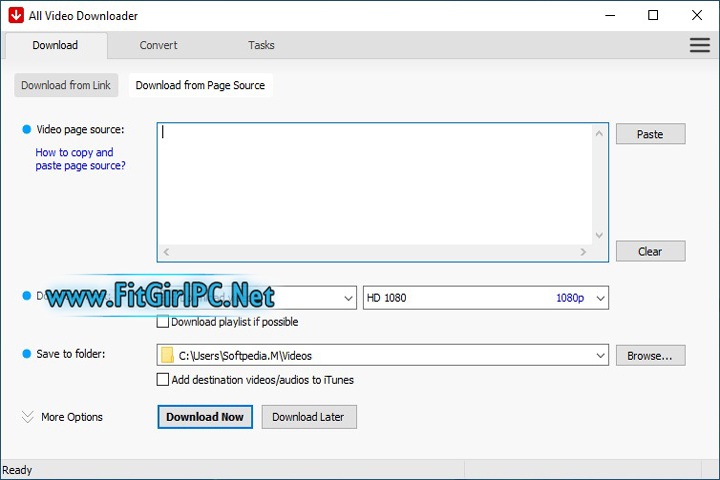Screen dimensions: 720x480
Task: Open the hamburger menu icon
Action: [699, 45]
